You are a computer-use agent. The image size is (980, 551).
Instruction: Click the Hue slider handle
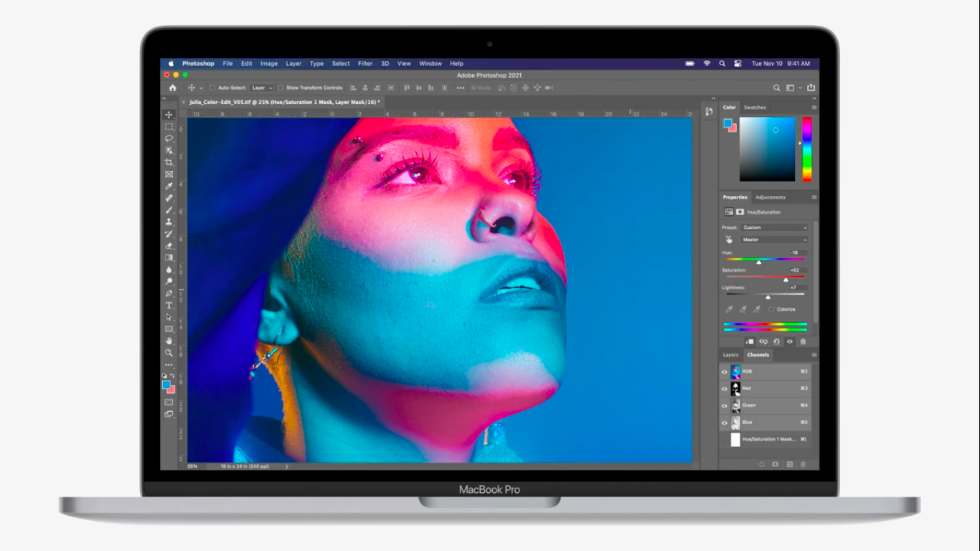coord(758,262)
